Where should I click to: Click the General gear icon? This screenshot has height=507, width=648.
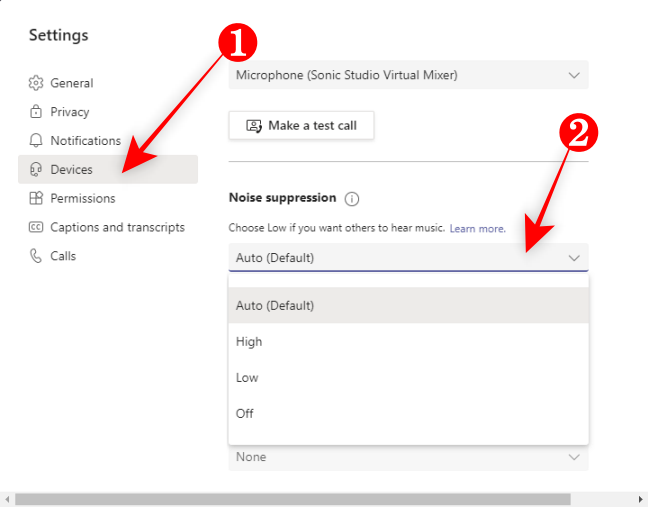[36, 83]
